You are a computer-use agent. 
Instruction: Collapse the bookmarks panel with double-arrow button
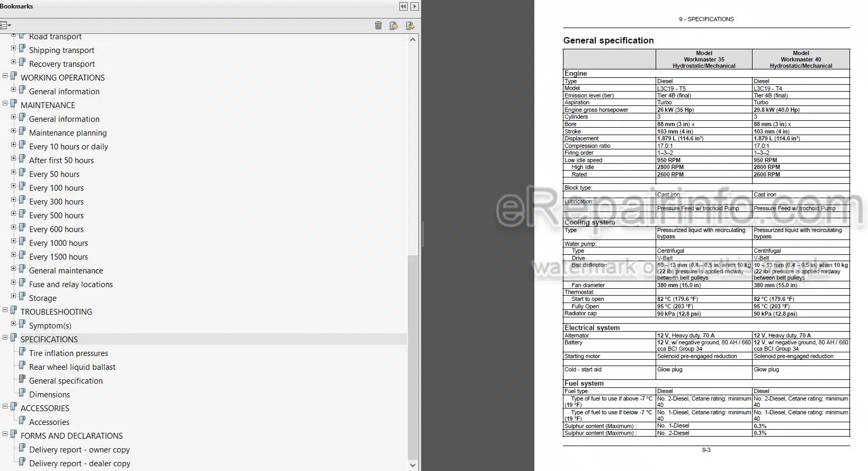click(x=404, y=6)
